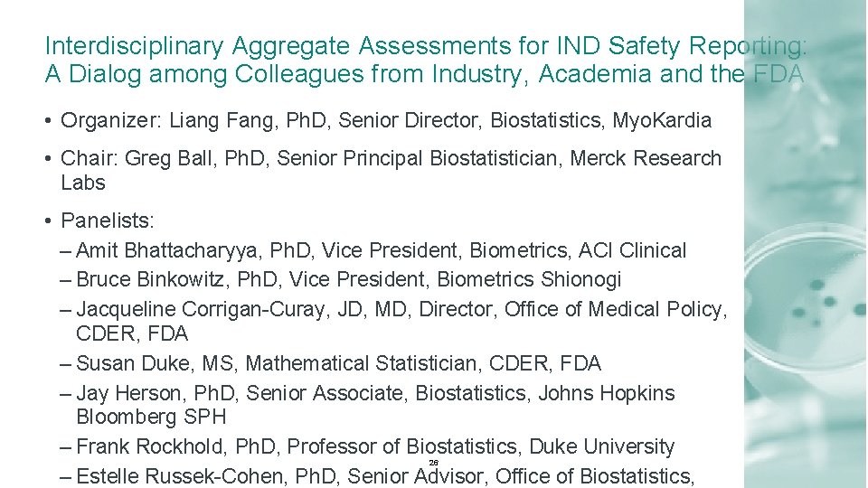The height and width of the screenshot is (488, 868).
Task: Select the Chair Greg Ball bullet text
Action: tap(391, 158)
